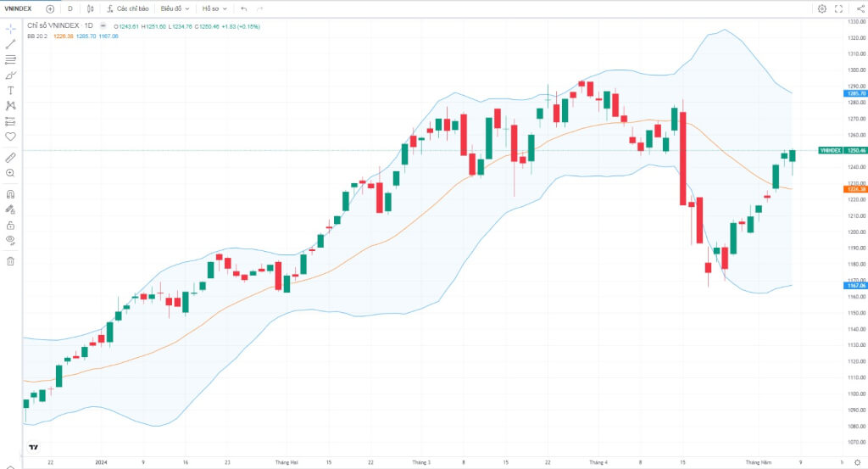Open chart settings gear in top bar
Screen dimensions: 868x469
click(x=822, y=8)
